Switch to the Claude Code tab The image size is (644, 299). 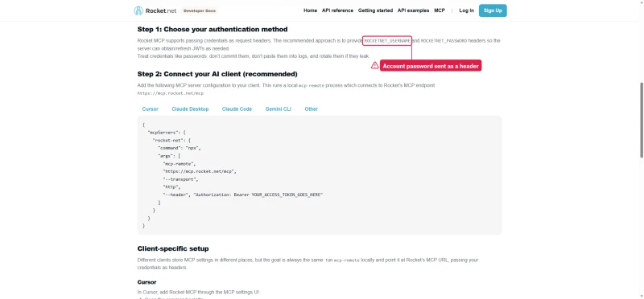(x=237, y=109)
